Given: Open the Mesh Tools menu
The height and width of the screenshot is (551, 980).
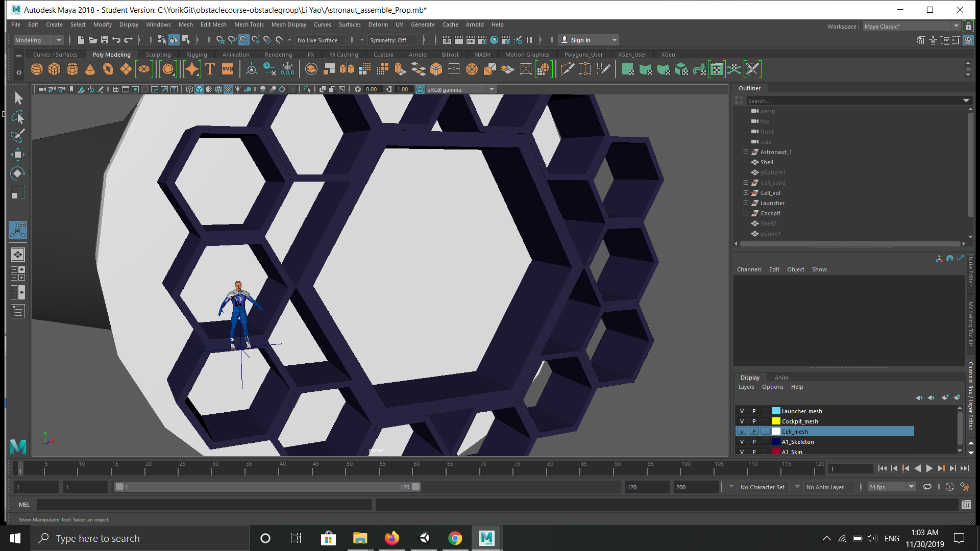Looking at the screenshot, I should [249, 24].
